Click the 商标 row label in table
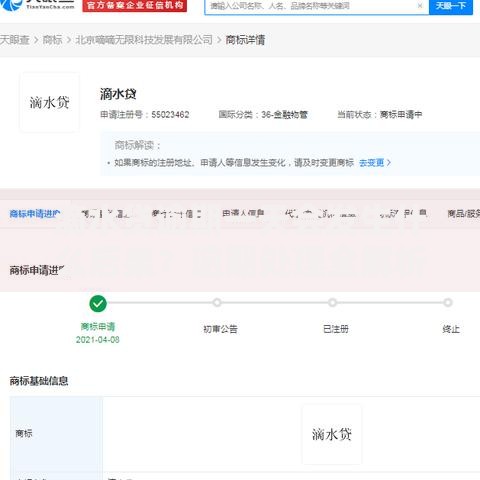480x480 pixels. pos(24,434)
